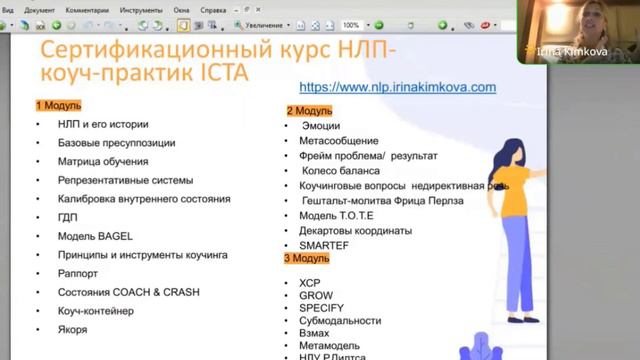640x360 pixels.
Task: Click the 'Субмодальности' bullet
Action: click(340, 321)
